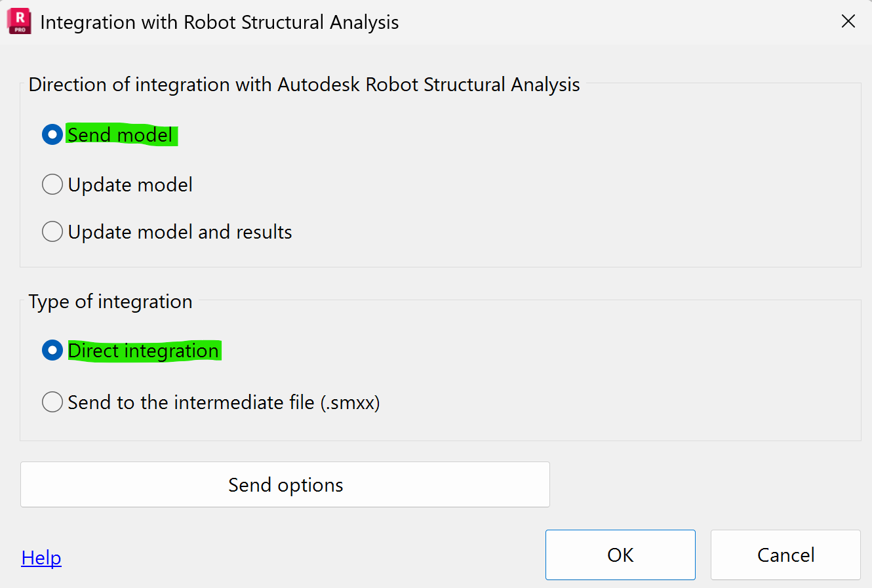Click the Type of integration group heading

coord(110,301)
